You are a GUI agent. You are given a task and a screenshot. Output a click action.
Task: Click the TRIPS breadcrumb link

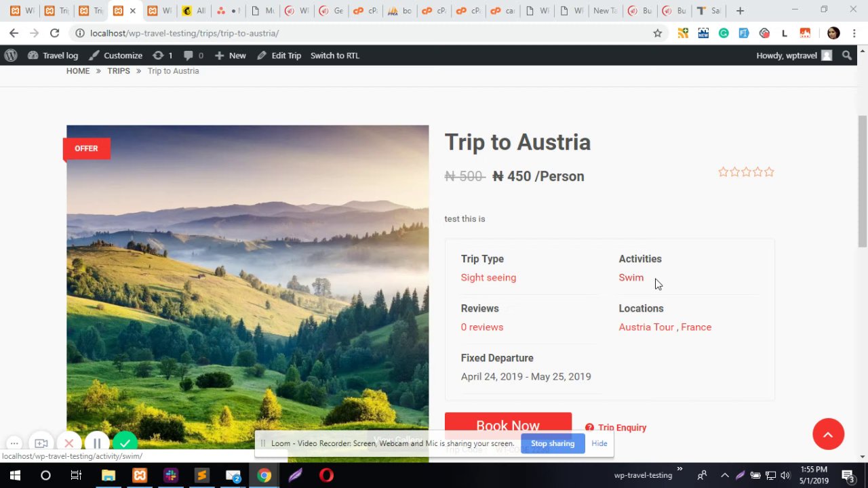119,70
